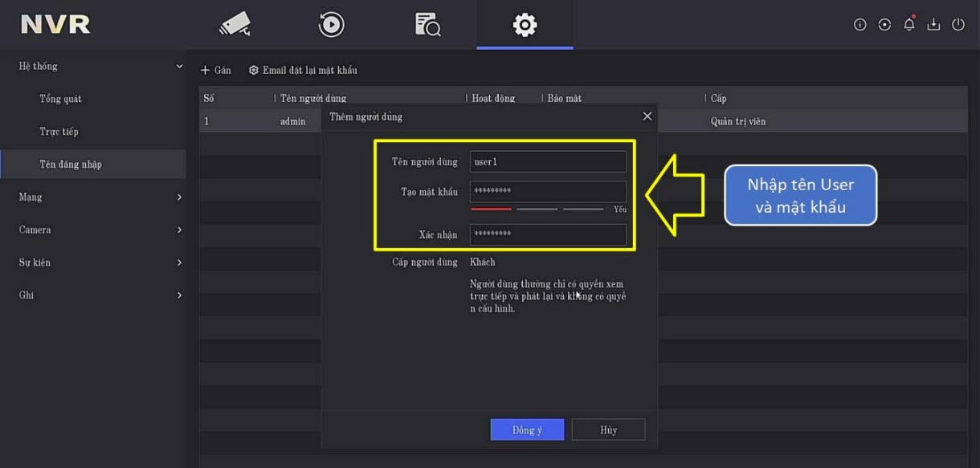Select the settings gear tab
The height and width of the screenshot is (468, 980).
[x=525, y=25]
